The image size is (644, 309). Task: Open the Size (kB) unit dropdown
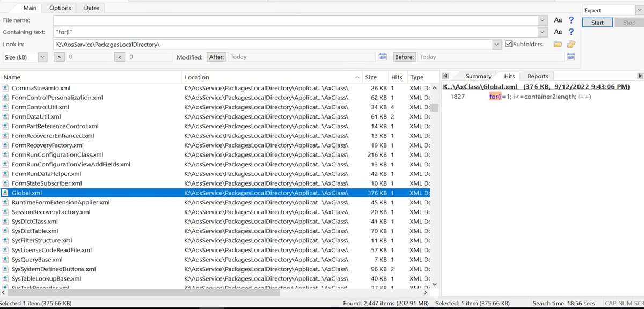(x=42, y=57)
